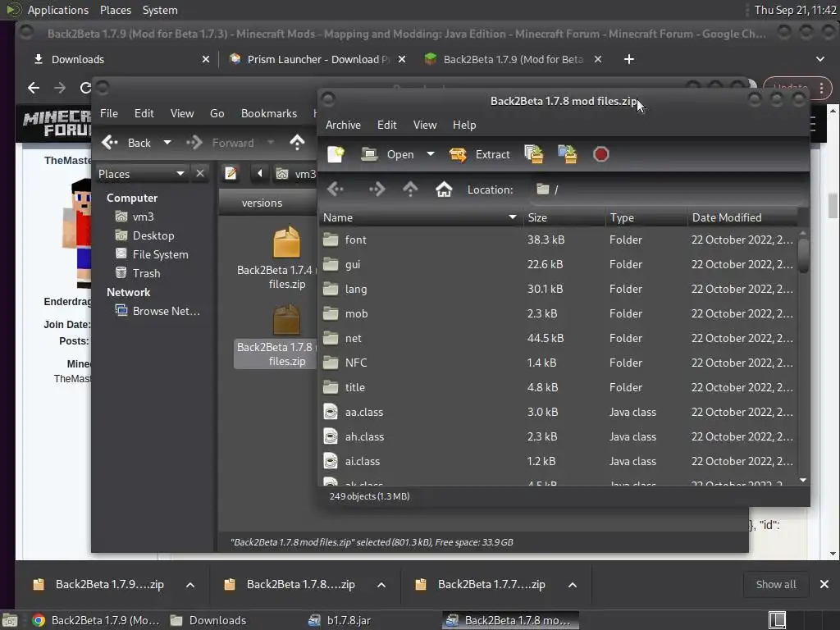Click Back in the file manager
This screenshot has width=840, height=630.
(x=127, y=143)
